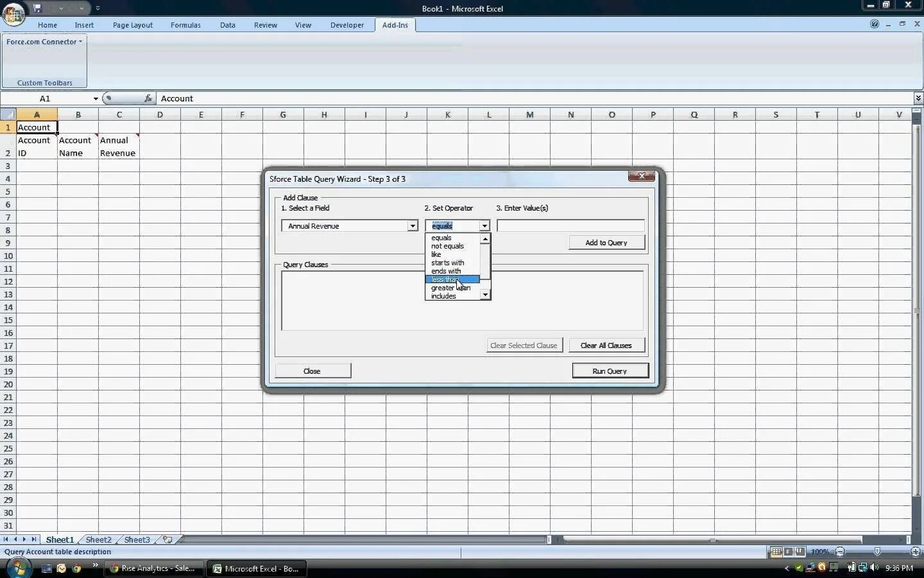Click the horizontal scrollbar thumb

(712, 539)
